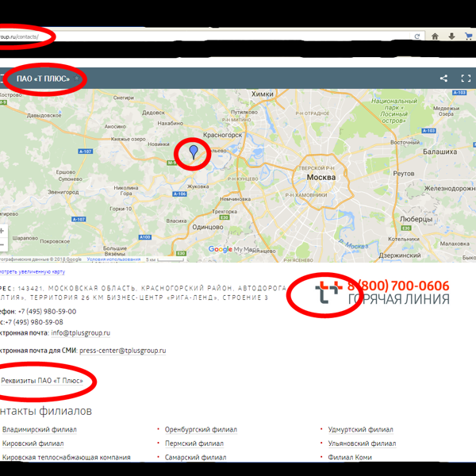Image resolution: width=476 pixels, height=476 pixels.
Task: Zoom out the map with minus button
Action: (x=2, y=244)
